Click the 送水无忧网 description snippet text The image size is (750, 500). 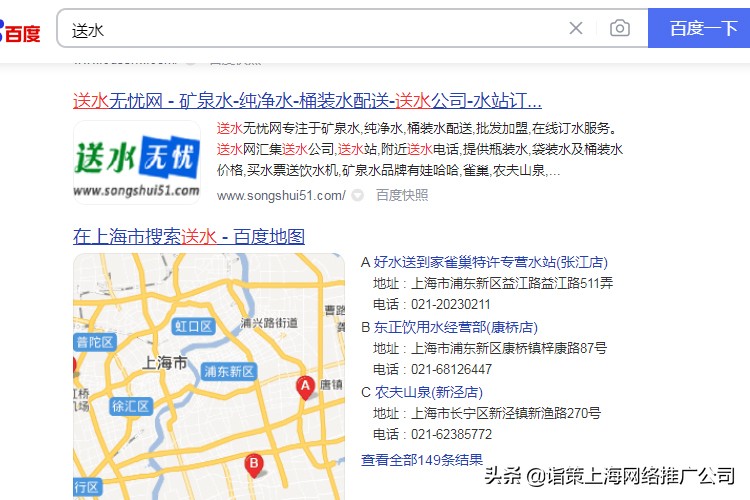pos(419,149)
